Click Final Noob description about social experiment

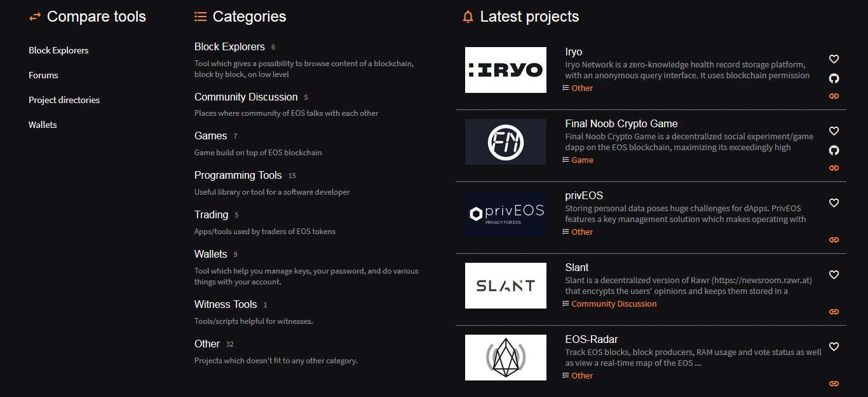tap(689, 142)
